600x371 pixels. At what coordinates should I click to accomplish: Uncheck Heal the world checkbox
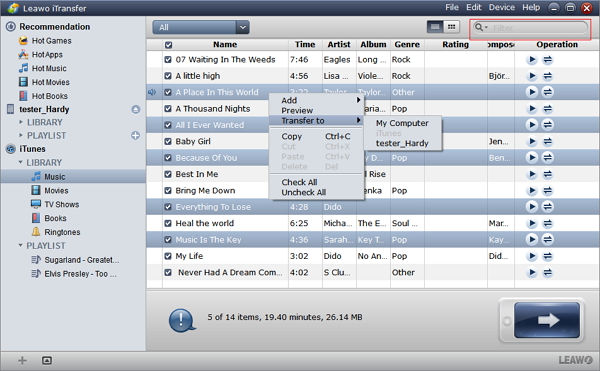168,223
